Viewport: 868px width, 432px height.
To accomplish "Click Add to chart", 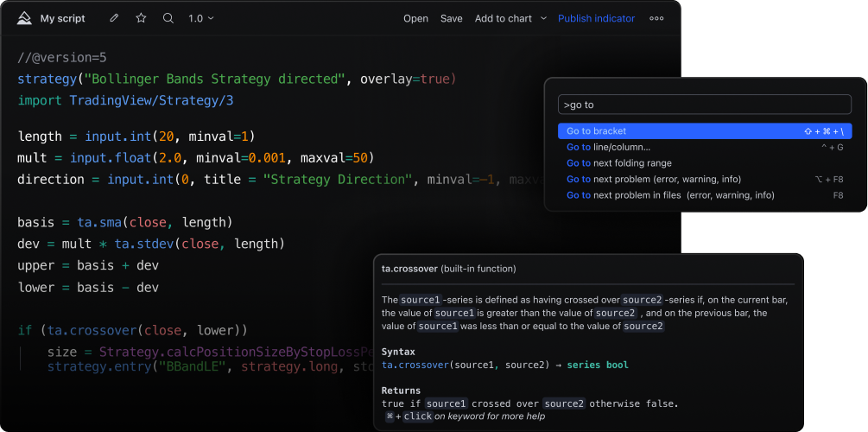I will pos(504,18).
